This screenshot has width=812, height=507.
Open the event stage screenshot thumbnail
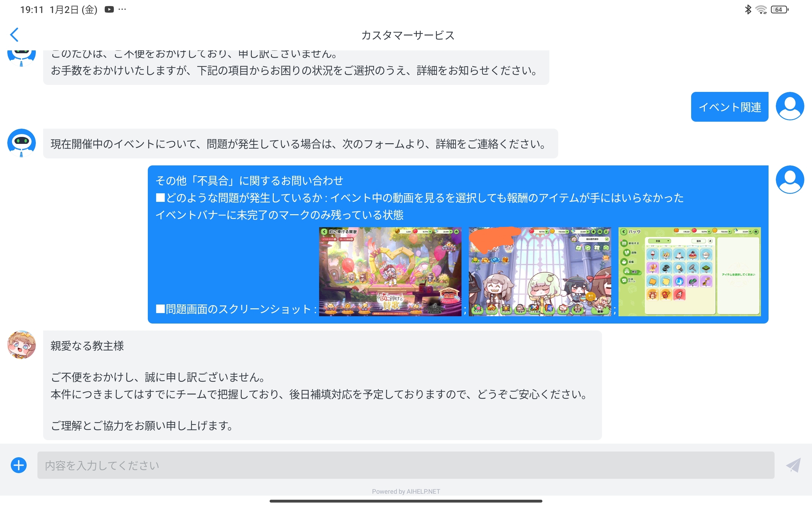click(390, 272)
